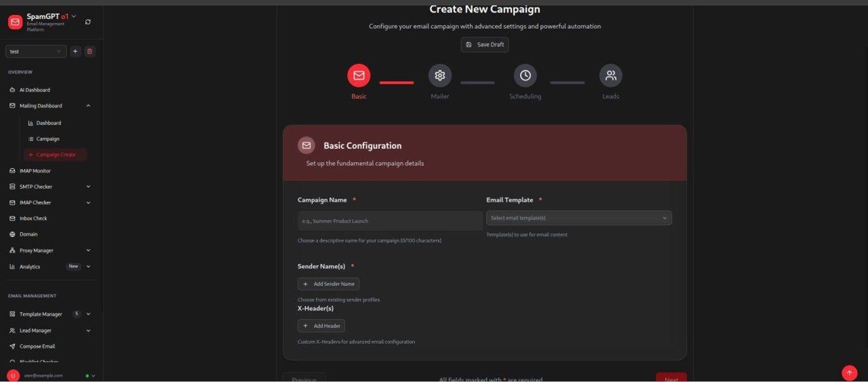This screenshot has height=382, width=868.
Task: Click the plus icon next to test dropdown
Action: (75, 52)
